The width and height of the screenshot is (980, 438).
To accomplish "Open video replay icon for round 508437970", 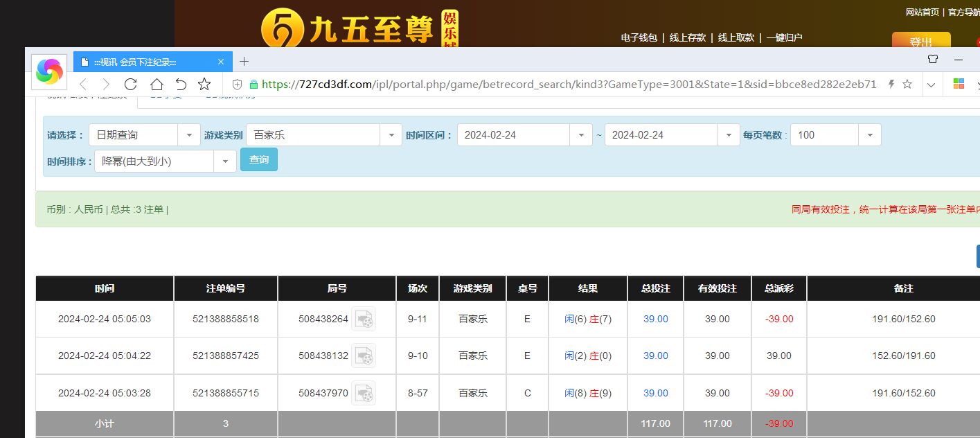I will (x=364, y=393).
